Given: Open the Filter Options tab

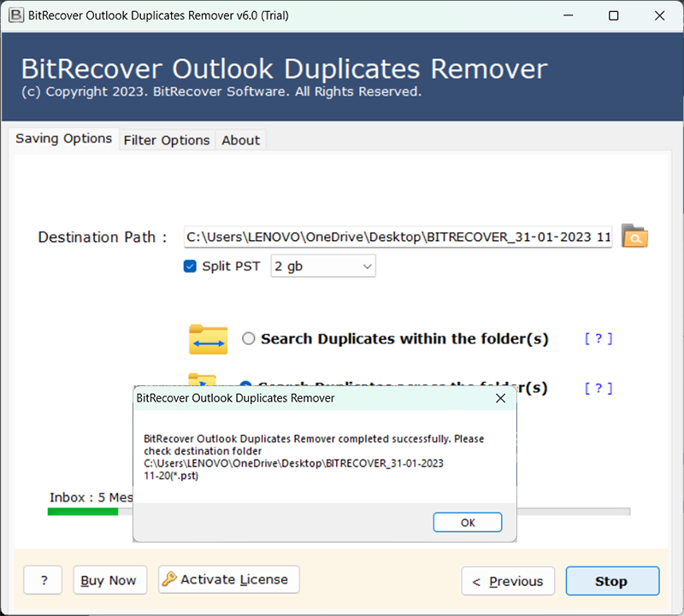Looking at the screenshot, I should click(167, 140).
